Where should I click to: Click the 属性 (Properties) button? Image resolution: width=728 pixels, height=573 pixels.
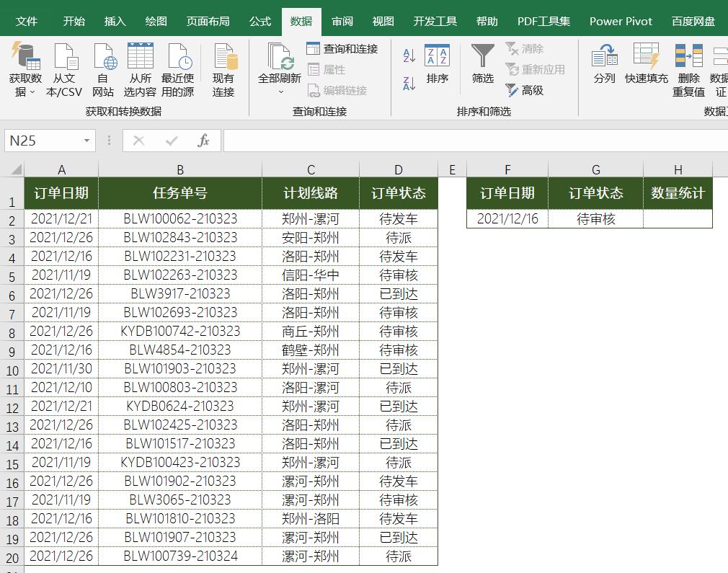[x=327, y=70]
